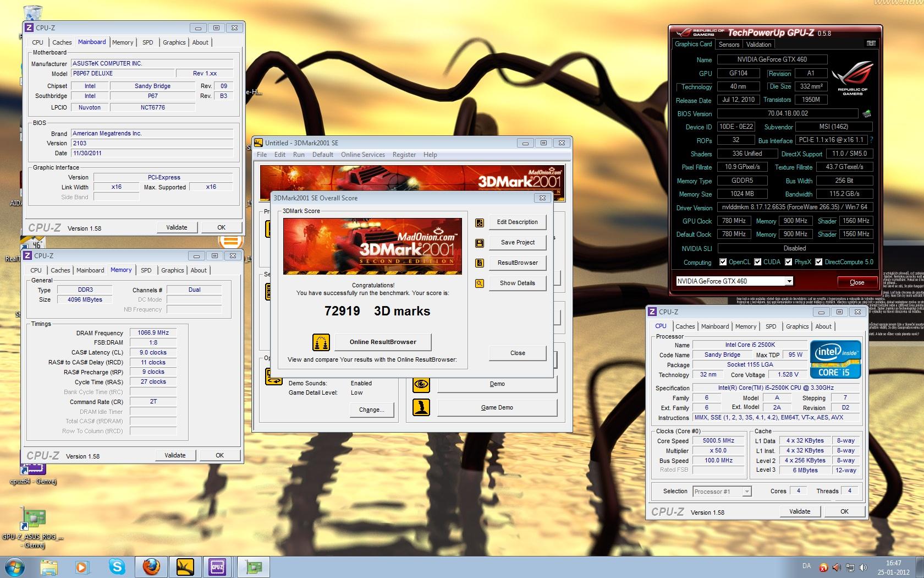Open Windows Explorer from the taskbar
924x578 pixels.
point(49,566)
